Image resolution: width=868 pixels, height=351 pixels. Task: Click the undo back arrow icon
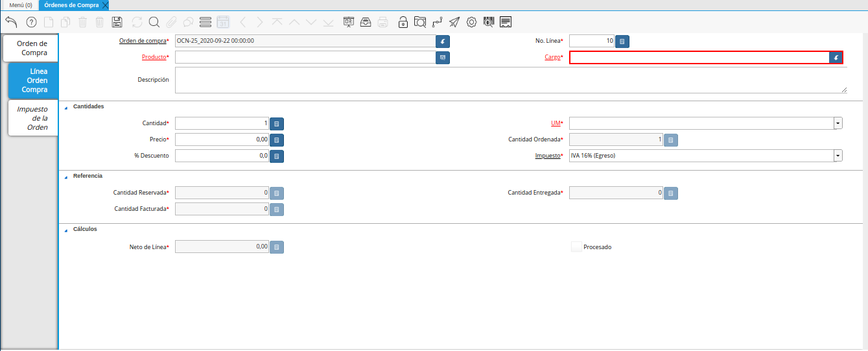coord(11,22)
